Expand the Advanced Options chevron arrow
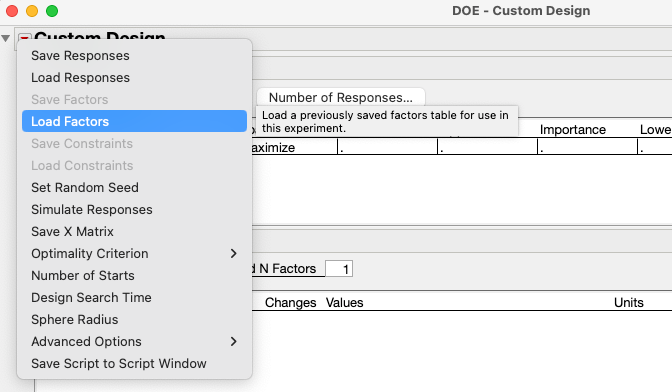Image resolution: width=672 pixels, height=392 pixels. pos(234,341)
